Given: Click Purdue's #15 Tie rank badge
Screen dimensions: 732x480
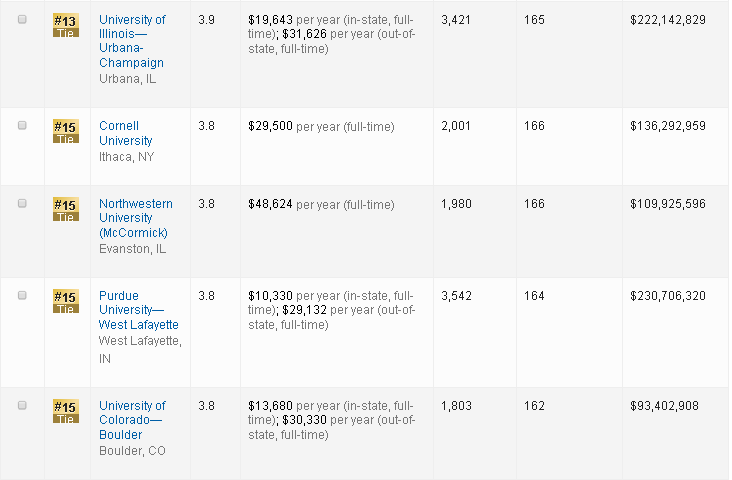Looking at the screenshot, I should coord(65,301).
